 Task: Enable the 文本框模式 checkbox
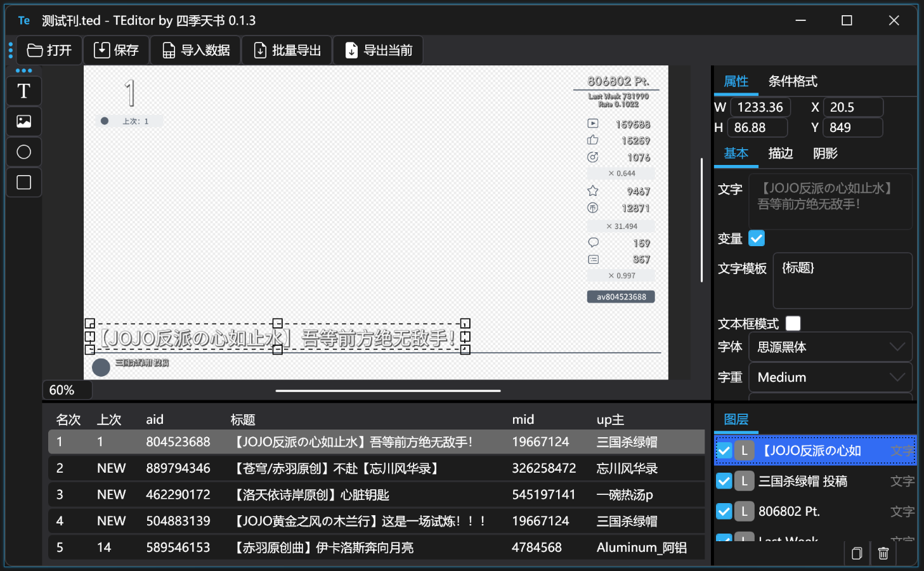tap(793, 324)
